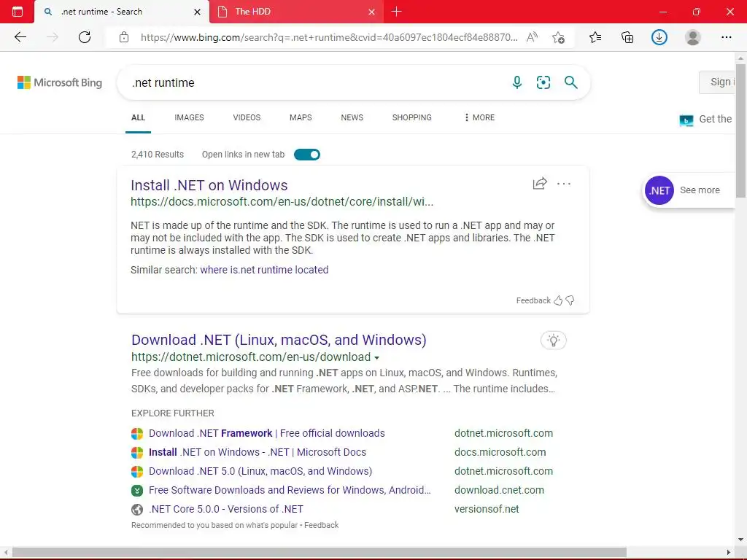Open Install .NET on Windows Microsoft Docs link

[258, 452]
